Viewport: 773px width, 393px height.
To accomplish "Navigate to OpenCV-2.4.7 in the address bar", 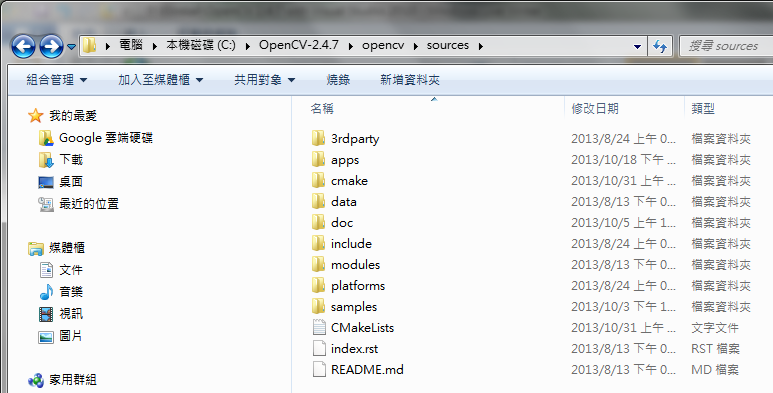I will tap(299, 45).
